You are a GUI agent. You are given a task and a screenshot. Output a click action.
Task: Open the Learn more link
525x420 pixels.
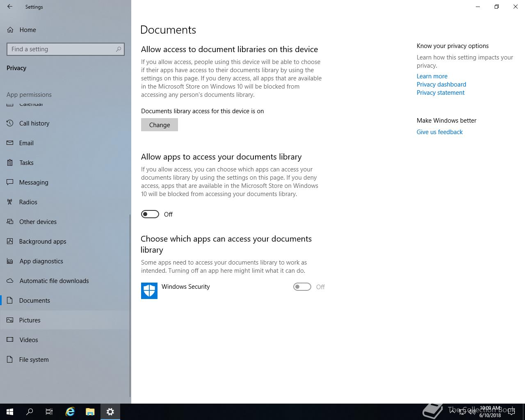pyautogui.click(x=432, y=76)
